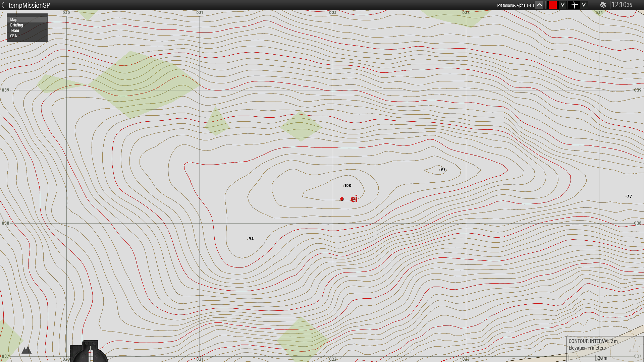644x362 pixels.
Task: Click the back arrow beside tempMissionSP
Action: (3, 5)
